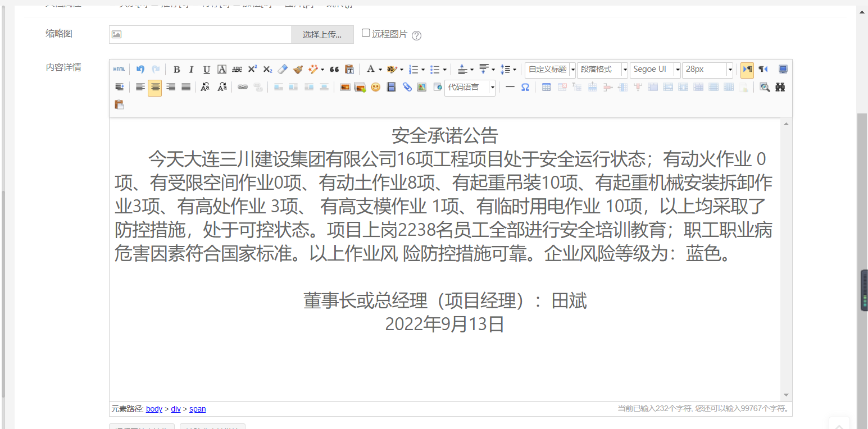The width and height of the screenshot is (868, 429).
Task: Toggle bold formatting
Action: 176,69
